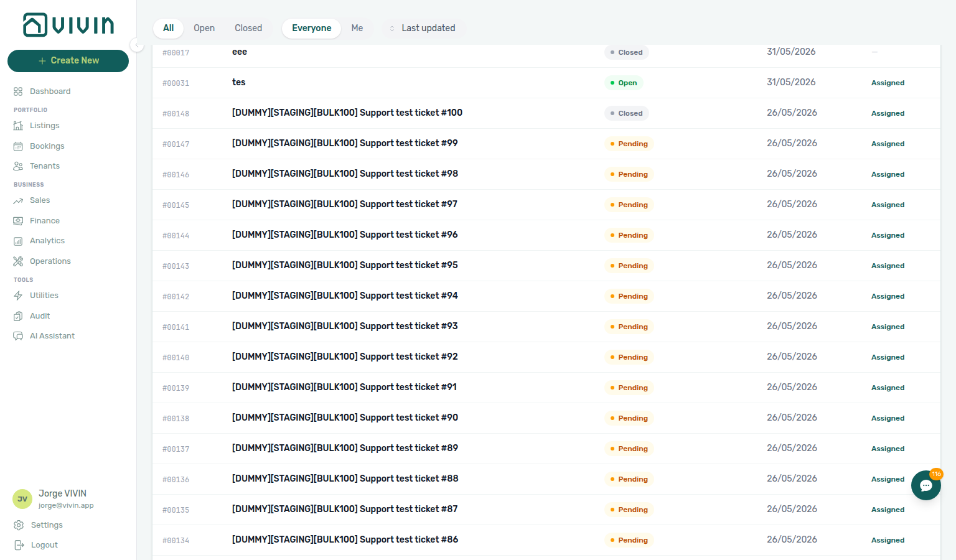This screenshot has width=956, height=560.
Task: Click date 31/05/2026 on ticket #00017
Action: tap(791, 52)
